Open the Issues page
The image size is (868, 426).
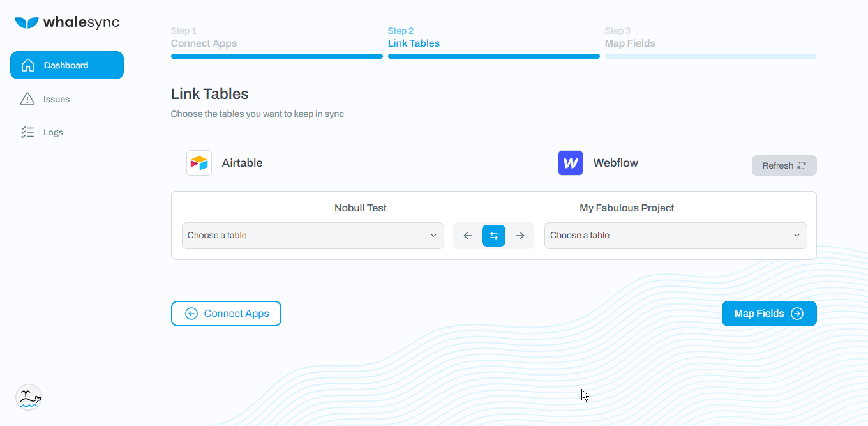(x=45, y=99)
